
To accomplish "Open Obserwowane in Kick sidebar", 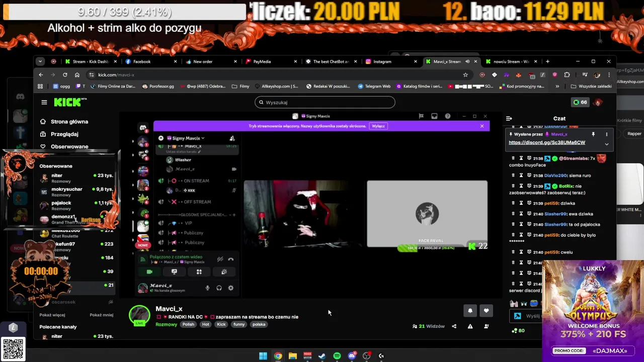I will [64, 146].
